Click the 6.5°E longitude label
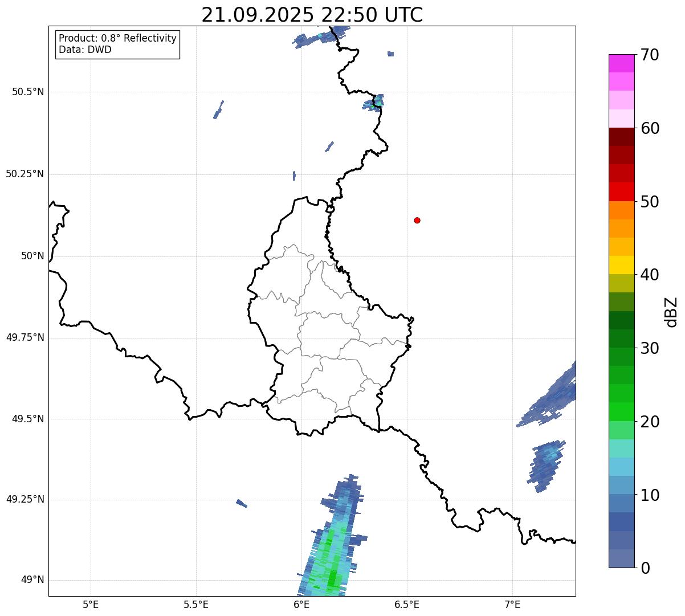Viewport: 685px width, 616px height. point(407,604)
